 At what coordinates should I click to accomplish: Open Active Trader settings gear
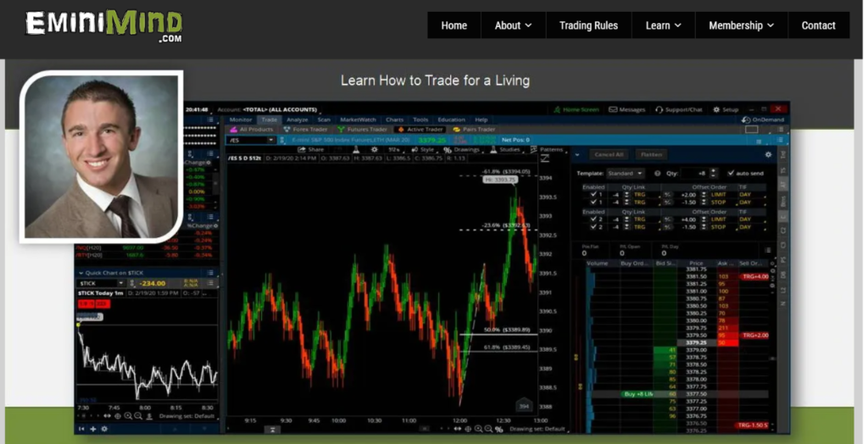(x=768, y=155)
